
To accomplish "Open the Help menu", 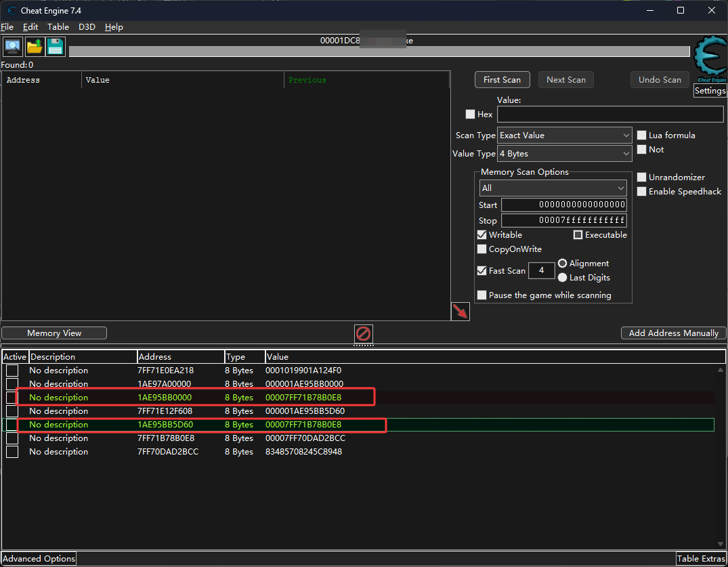I will click(x=114, y=27).
